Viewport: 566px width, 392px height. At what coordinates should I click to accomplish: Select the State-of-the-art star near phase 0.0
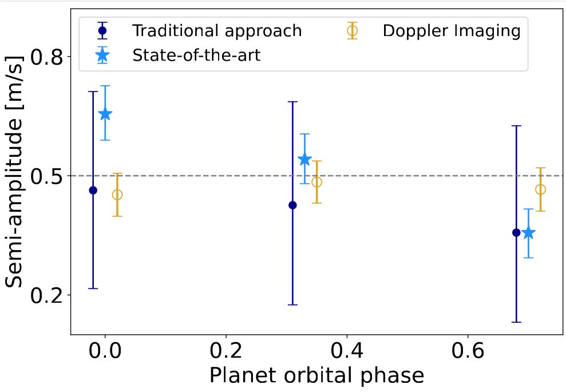coord(105,114)
